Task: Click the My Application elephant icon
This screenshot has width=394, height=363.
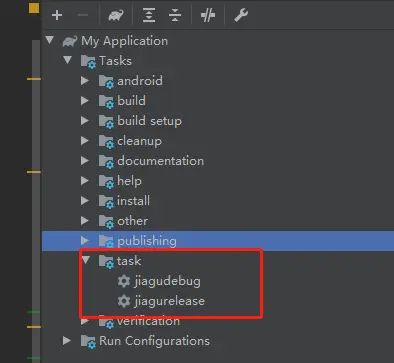Action: click(x=70, y=41)
